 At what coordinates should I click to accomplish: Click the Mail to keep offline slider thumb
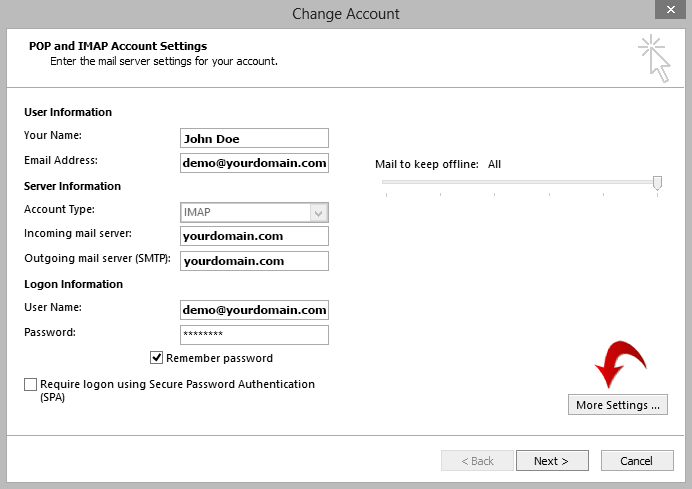coord(657,183)
